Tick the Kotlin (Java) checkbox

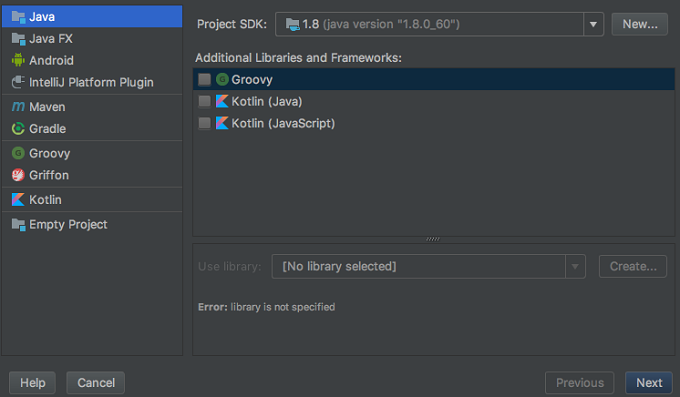tap(204, 101)
